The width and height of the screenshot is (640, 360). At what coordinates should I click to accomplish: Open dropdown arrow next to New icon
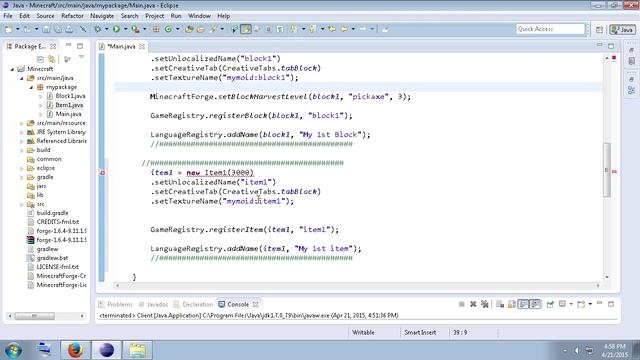point(17,29)
